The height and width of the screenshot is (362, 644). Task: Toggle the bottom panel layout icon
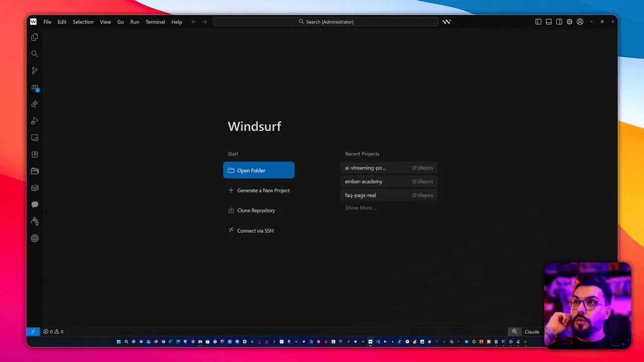549,22
